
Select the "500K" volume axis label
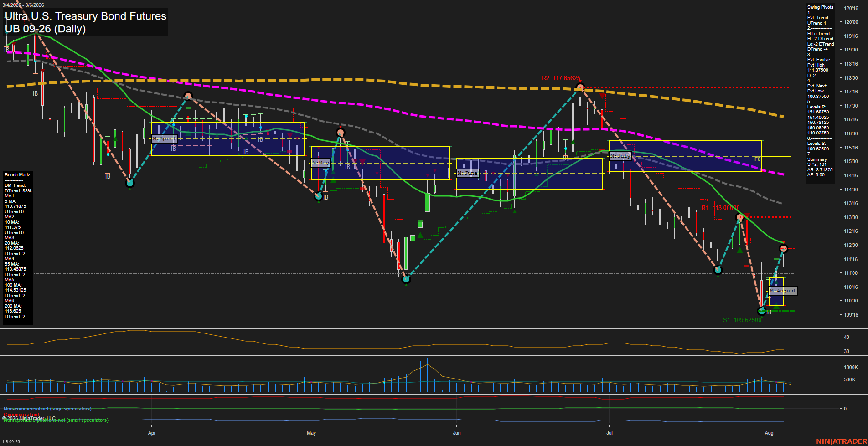[850, 379]
